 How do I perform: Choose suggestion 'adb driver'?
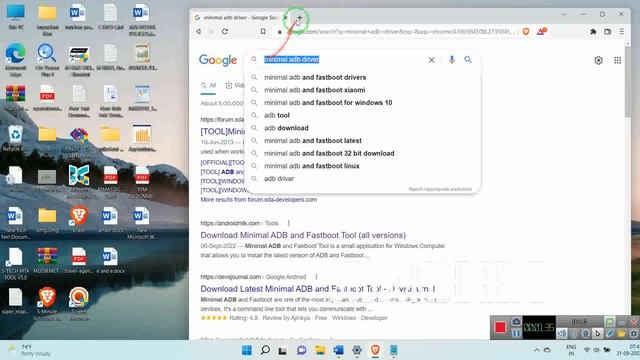(x=362, y=178)
